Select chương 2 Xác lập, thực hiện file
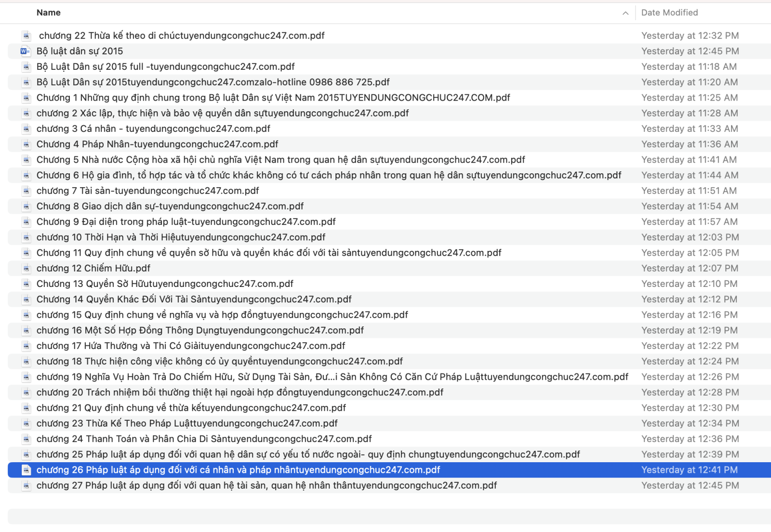The image size is (771, 532). coord(223,113)
